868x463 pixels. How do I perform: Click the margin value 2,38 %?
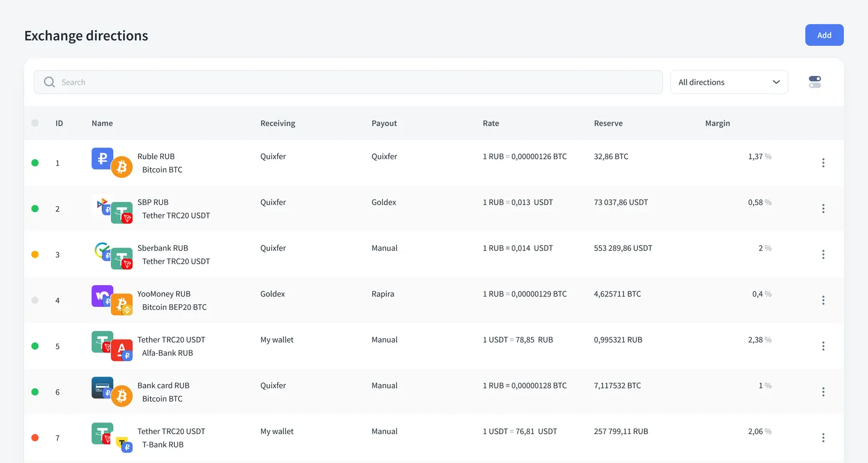tap(759, 339)
